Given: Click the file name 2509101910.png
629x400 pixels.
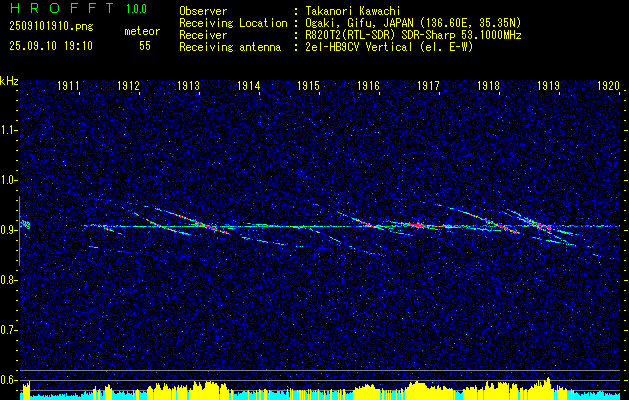Looking at the screenshot, I should point(51,26).
